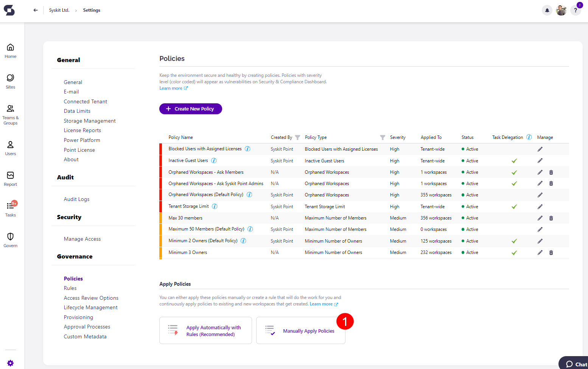Delete the Max 30 members policy
This screenshot has width=588, height=369.
(551, 218)
